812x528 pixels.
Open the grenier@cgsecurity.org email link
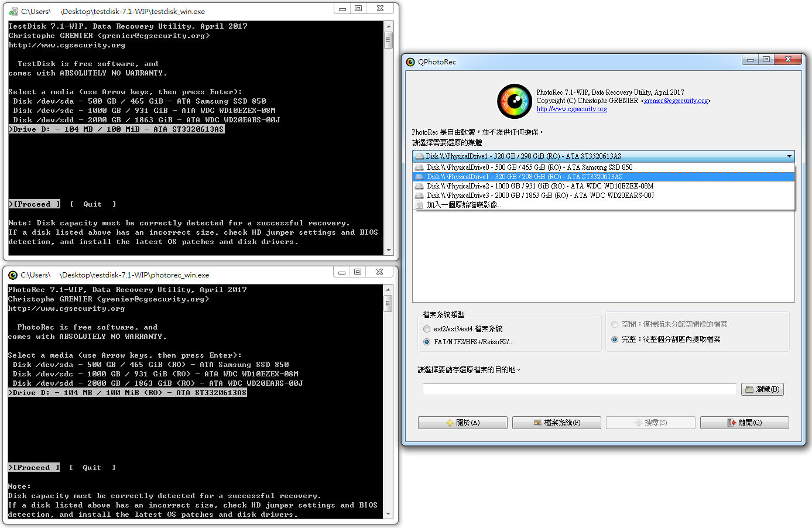point(676,101)
